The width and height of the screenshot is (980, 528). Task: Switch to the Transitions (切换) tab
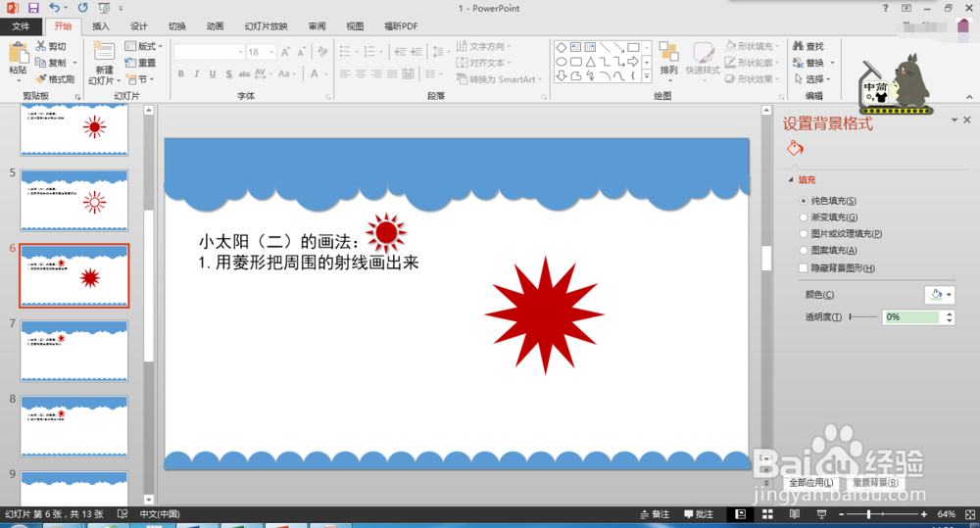tap(176, 26)
